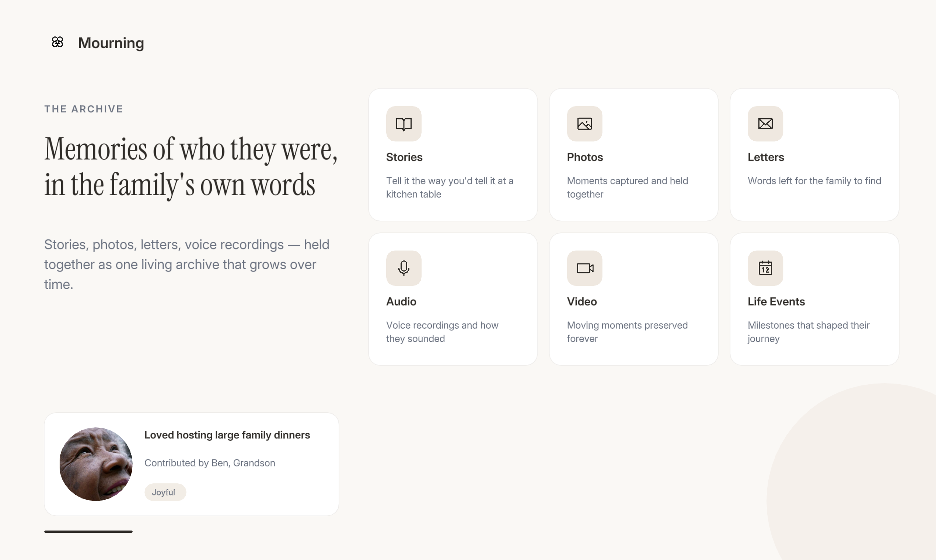
Task: Select the text 'Tell it the way you'd tell it at a kitchen table'
Action: 450,188
